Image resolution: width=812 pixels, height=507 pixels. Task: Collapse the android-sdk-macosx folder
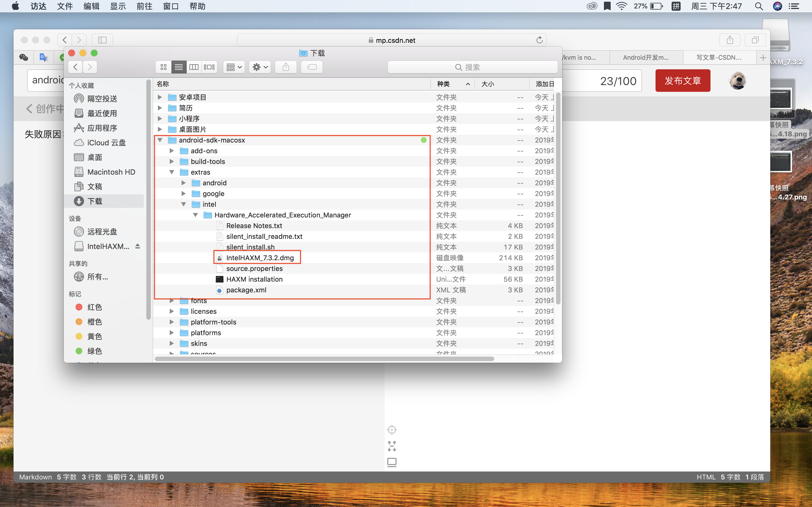160,140
